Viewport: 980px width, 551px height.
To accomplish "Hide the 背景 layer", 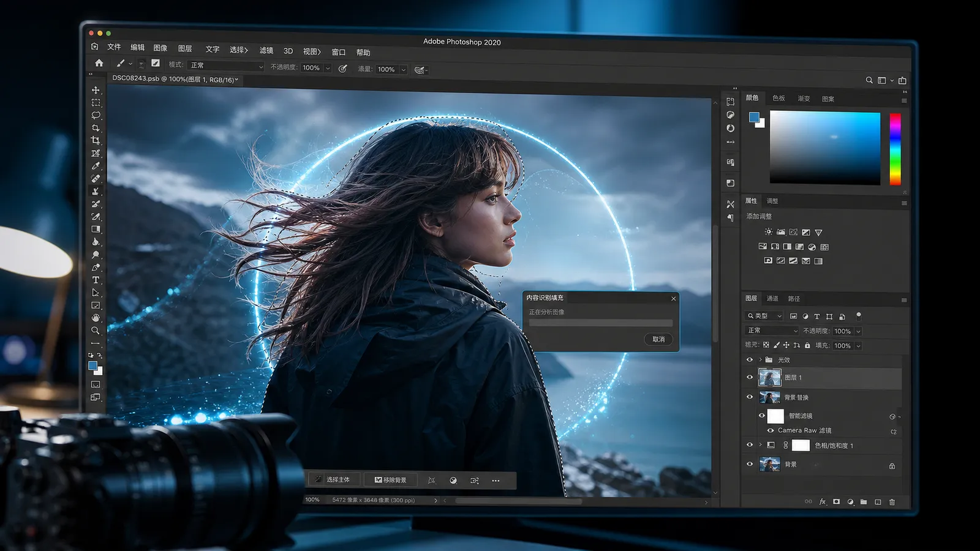I will pos(750,464).
